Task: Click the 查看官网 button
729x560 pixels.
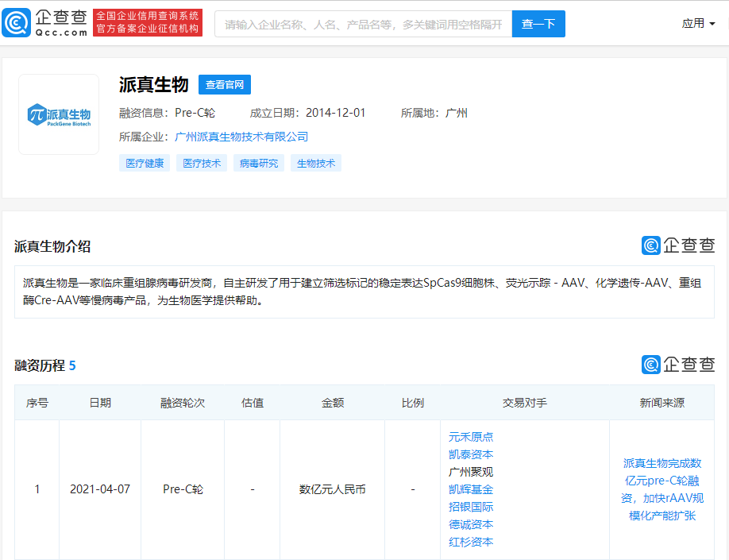Action: point(225,85)
